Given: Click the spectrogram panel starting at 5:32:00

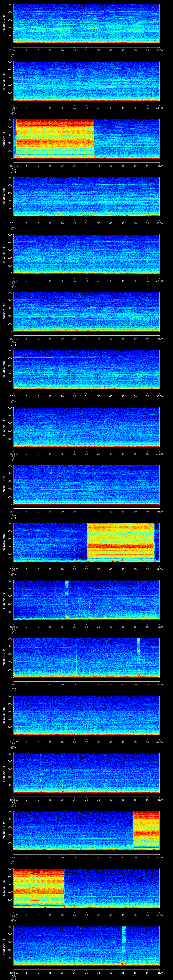Looking at the screenshot, I should click(x=87, y=196).
